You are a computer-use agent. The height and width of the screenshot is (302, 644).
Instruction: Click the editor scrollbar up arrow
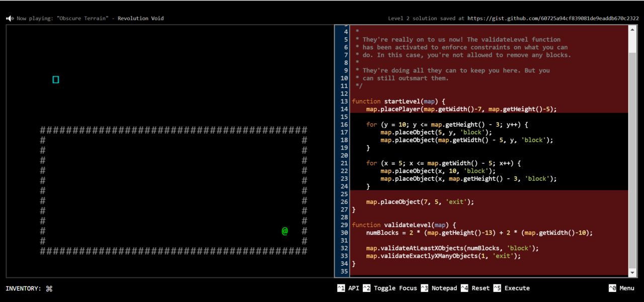(x=633, y=29)
